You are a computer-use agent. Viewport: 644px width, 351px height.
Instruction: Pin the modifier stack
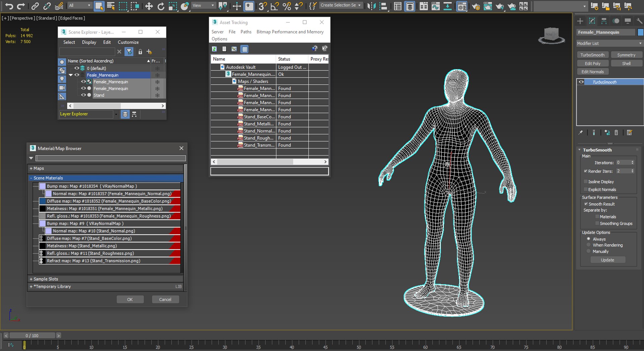coord(581,133)
